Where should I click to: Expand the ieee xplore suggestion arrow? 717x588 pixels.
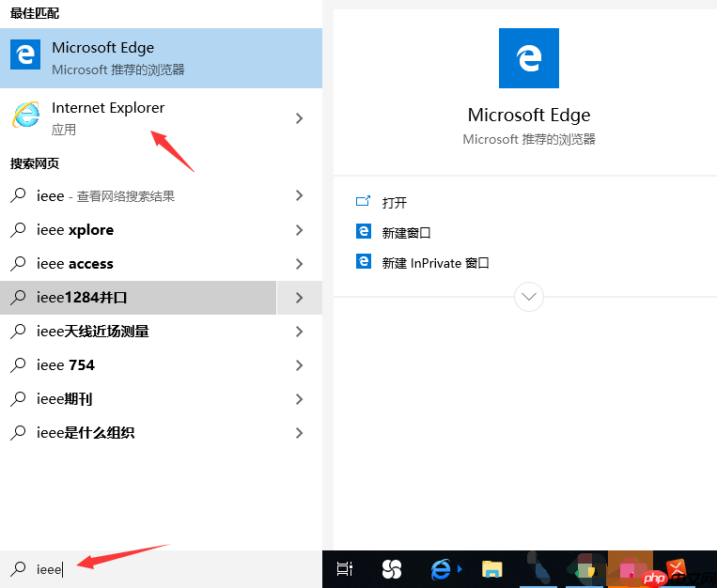click(x=299, y=230)
